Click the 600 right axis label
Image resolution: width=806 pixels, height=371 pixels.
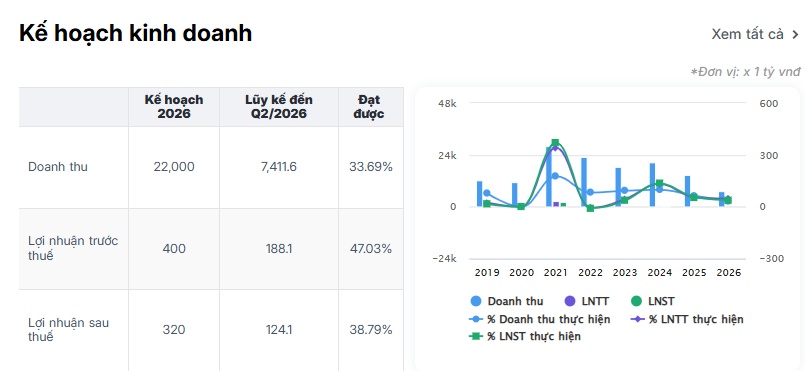(769, 103)
